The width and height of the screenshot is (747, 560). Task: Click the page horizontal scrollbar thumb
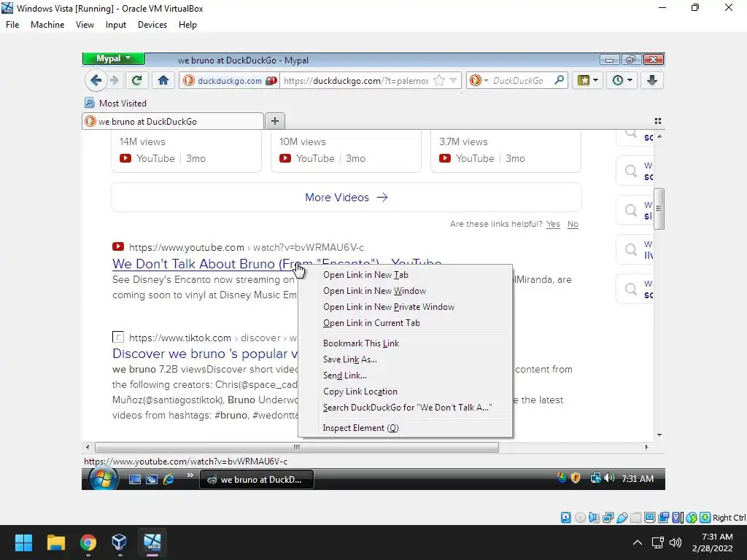click(297, 447)
